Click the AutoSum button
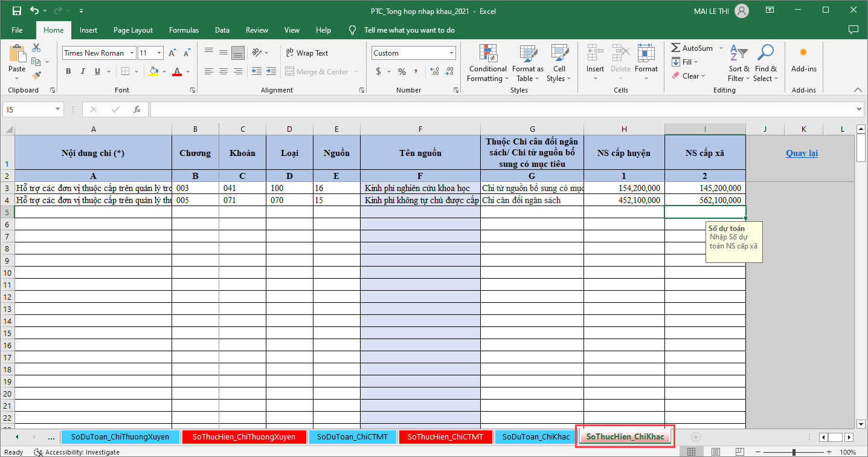The image size is (868, 457). point(692,48)
